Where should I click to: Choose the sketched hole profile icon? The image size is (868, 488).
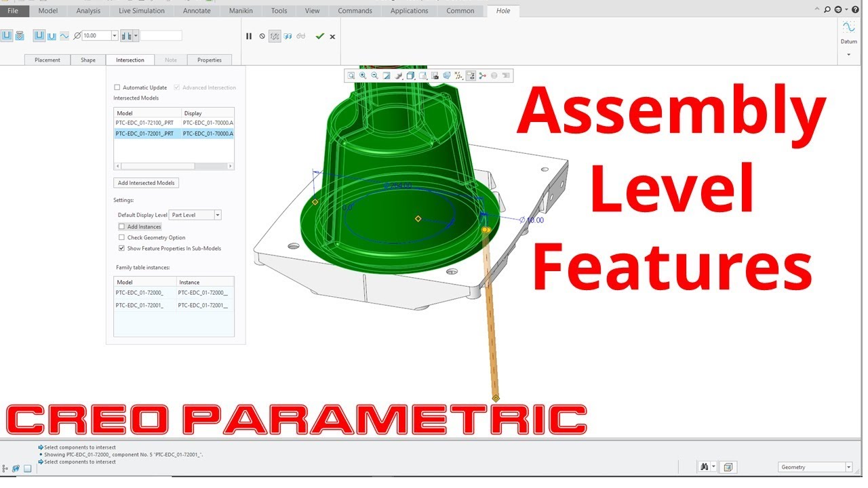point(64,35)
